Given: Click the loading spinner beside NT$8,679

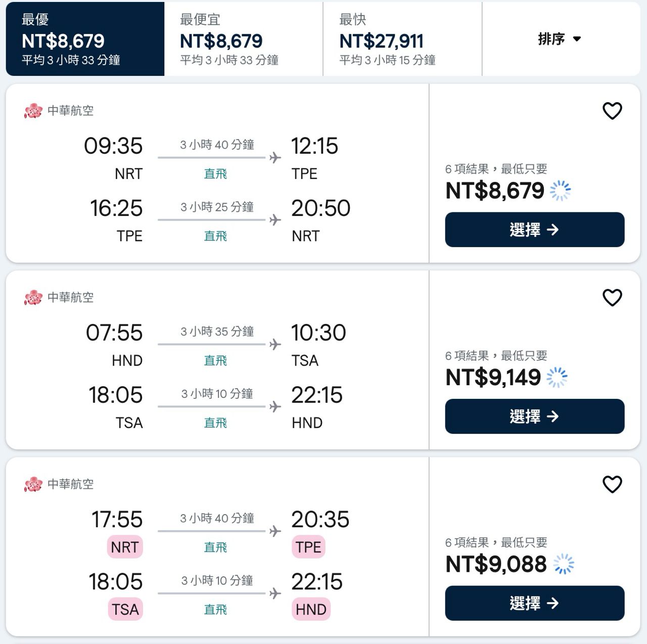Looking at the screenshot, I should [560, 191].
